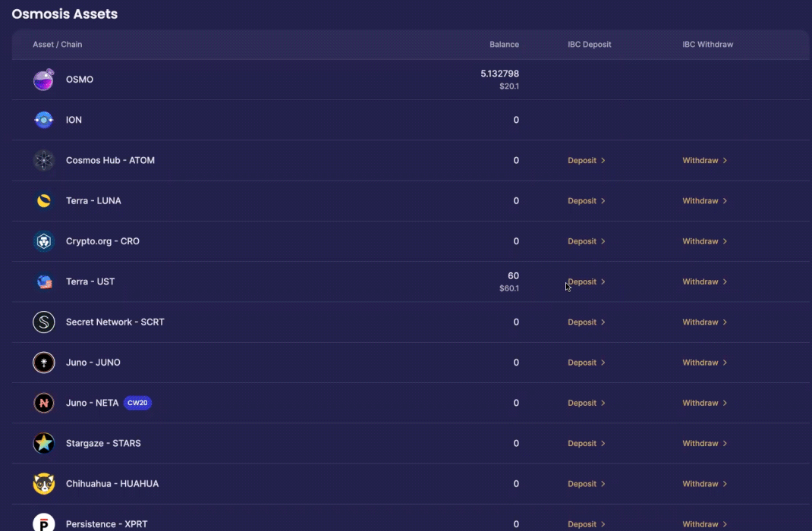Image resolution: width=812 pixels, height=531 pixels.
Task: Click the ION token icon
Action: click(x=43, y=120)
